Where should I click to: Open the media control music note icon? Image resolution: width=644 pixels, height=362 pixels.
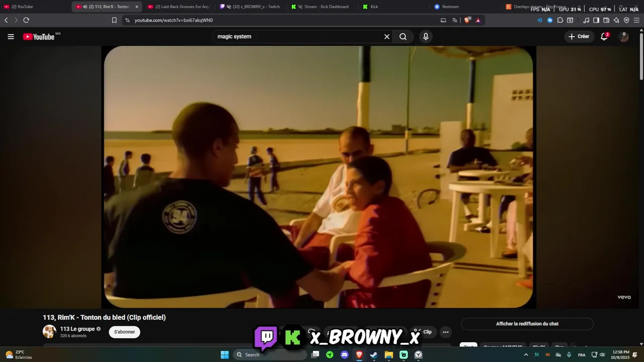pos(586,20)
